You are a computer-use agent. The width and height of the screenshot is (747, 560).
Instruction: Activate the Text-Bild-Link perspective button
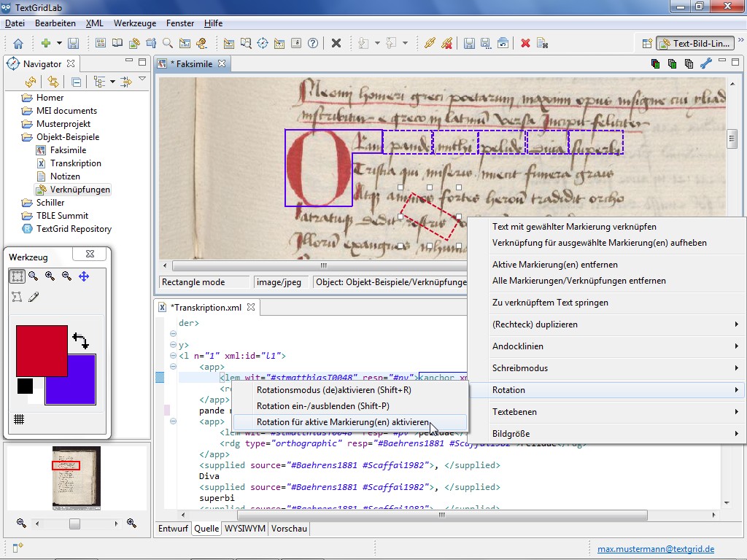point(694,44)
